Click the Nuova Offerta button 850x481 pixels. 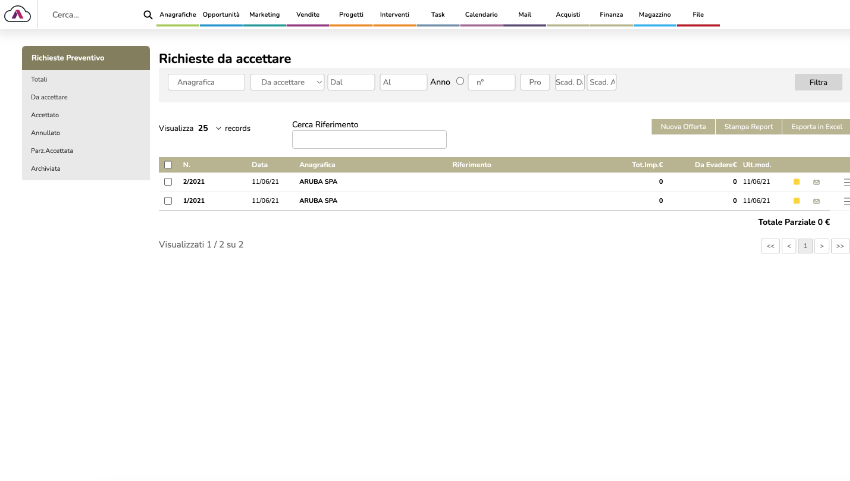tap(682, 127)
